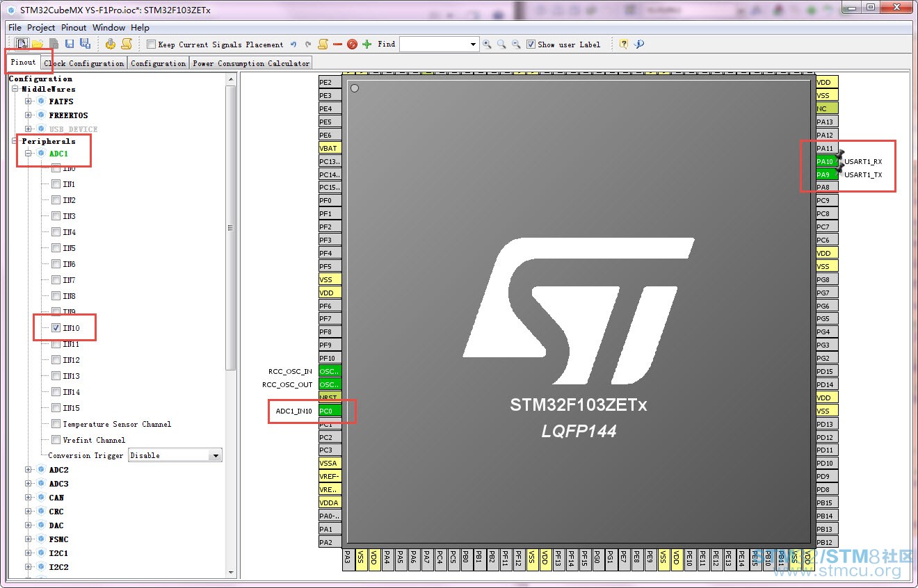Click the DAC peripheral cube icon
Screen dimensions: 918x588
tap(41, 525)
